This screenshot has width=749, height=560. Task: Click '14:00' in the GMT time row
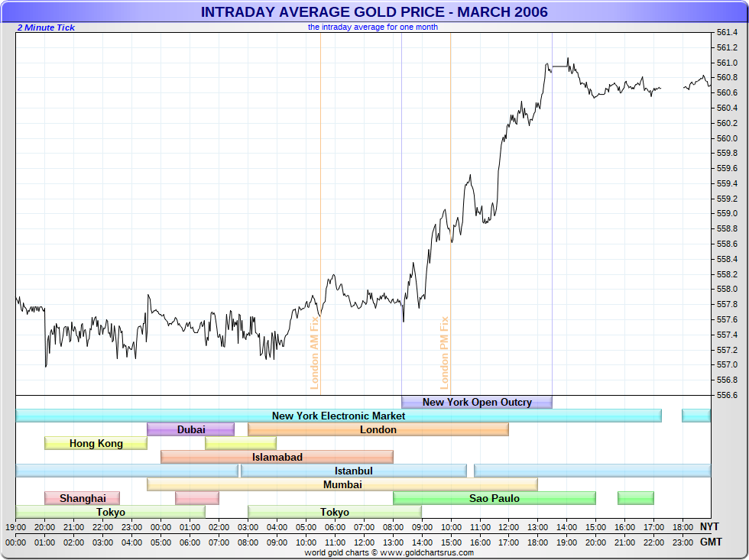pyautogui.click(x=422, y=543)
